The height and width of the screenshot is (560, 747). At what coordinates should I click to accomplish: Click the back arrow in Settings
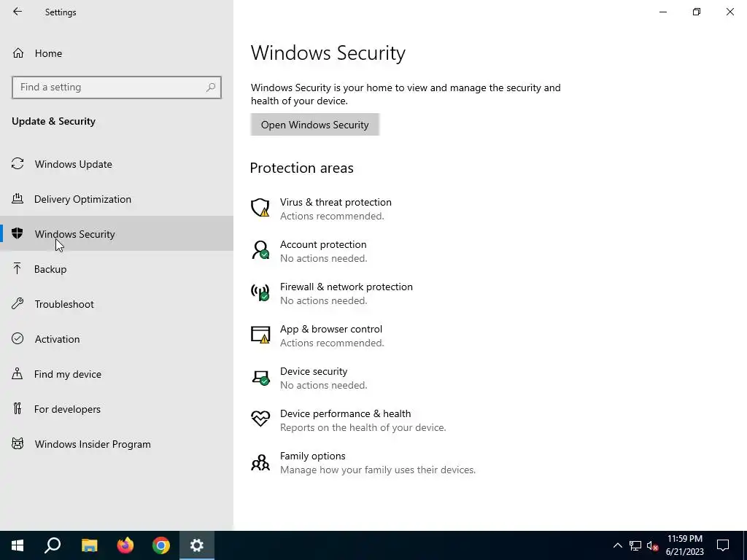click(x=18, y=12)
